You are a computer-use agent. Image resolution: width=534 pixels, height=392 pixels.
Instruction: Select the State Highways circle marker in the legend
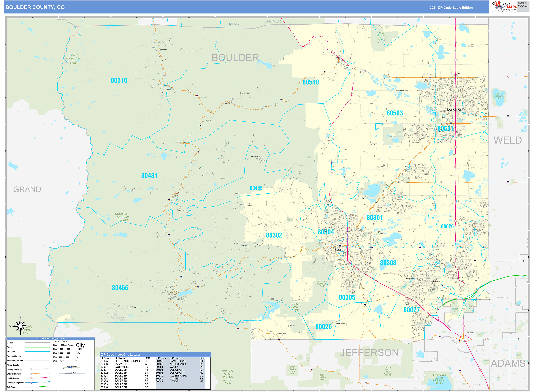coord(31,374)
